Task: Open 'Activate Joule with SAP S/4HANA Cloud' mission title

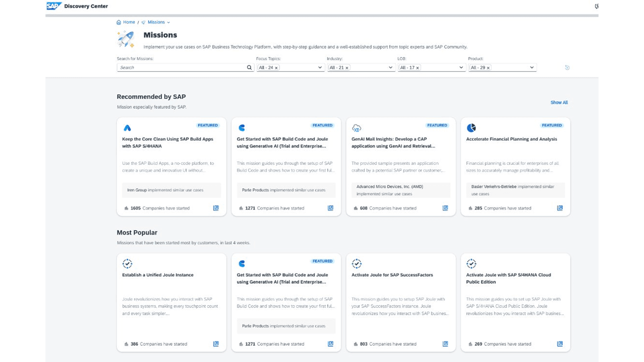Action: point(508,278)
